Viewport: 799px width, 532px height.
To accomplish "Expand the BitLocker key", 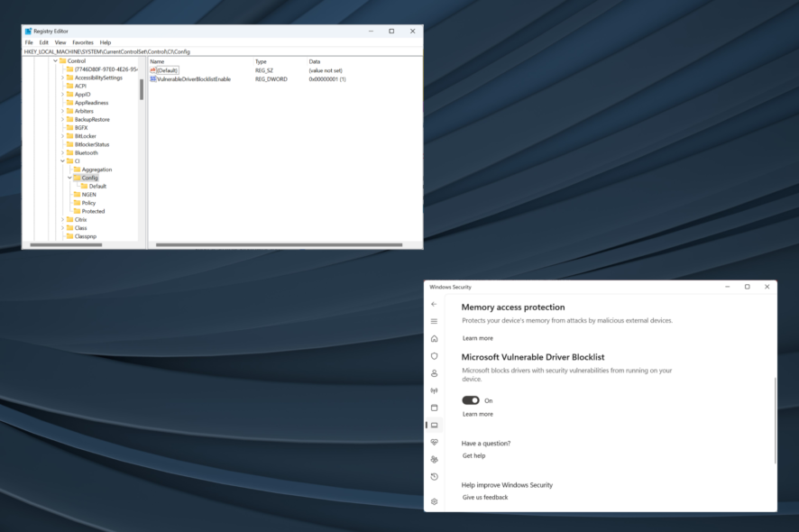I will pos(63,136).
